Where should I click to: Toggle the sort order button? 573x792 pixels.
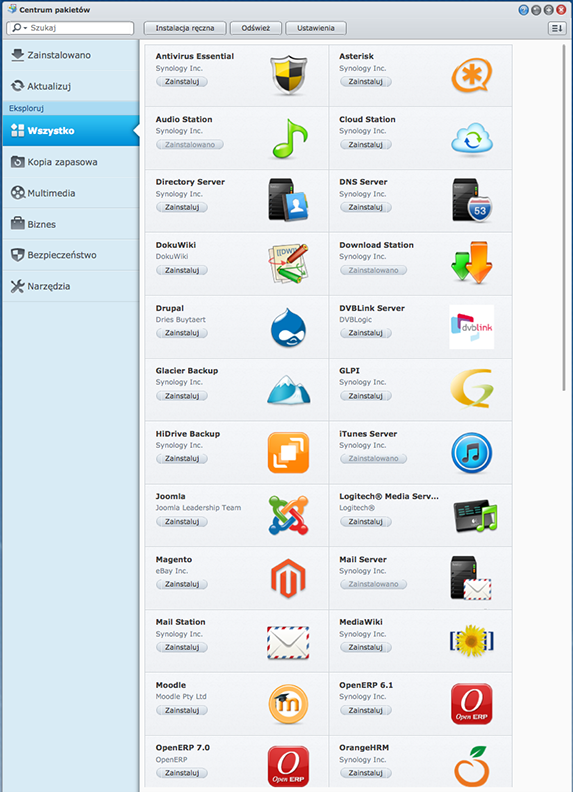click(557, 28)
